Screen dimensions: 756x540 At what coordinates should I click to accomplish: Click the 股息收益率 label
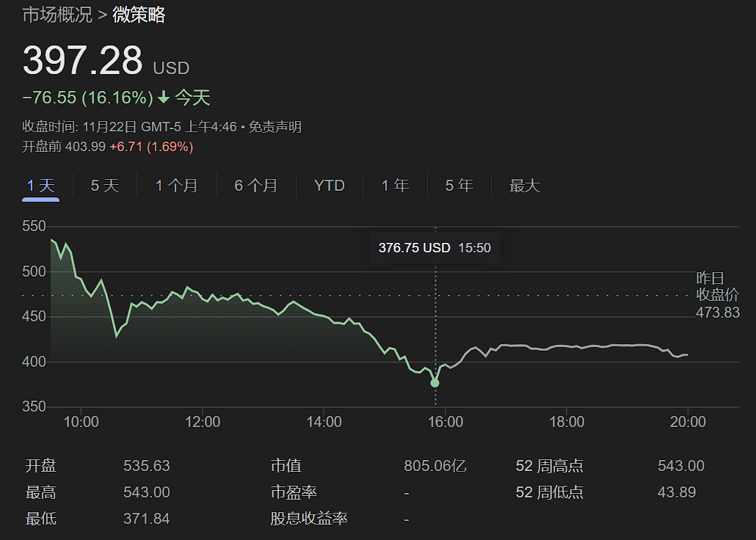[309, 519]
